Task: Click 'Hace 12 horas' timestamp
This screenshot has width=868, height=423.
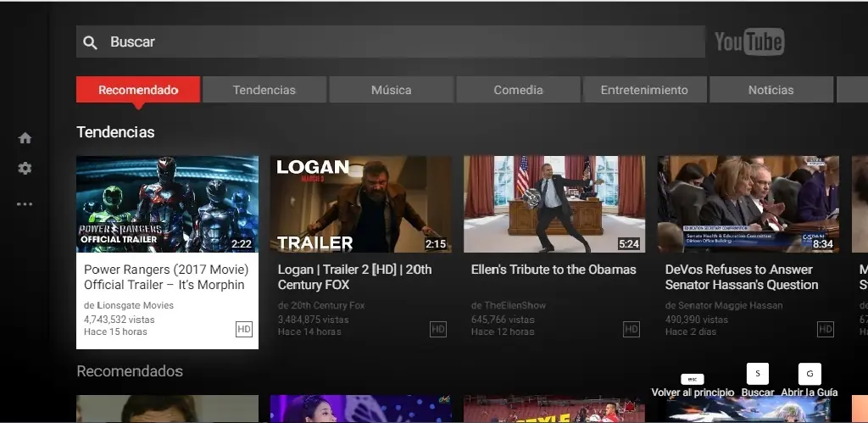Action: click(x=504, y=332)
